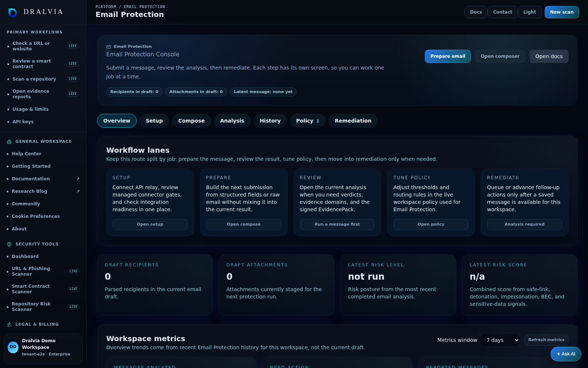
Task: Open the Ask AI assistant button
Action: [566, 354]
